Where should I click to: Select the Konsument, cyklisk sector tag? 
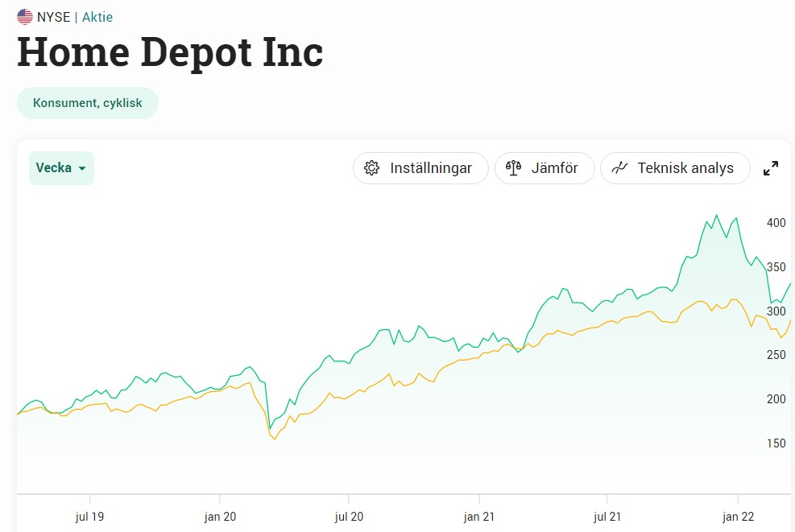pos(88,103)
